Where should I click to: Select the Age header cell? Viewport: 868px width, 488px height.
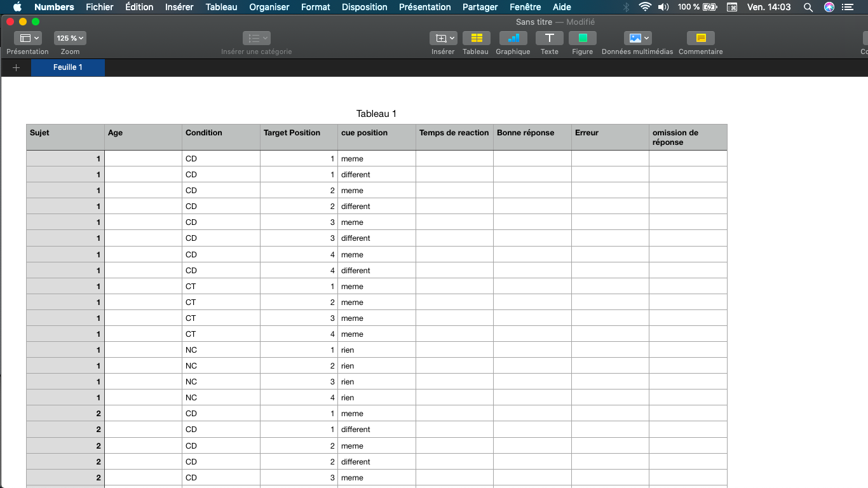click(143, 137)
